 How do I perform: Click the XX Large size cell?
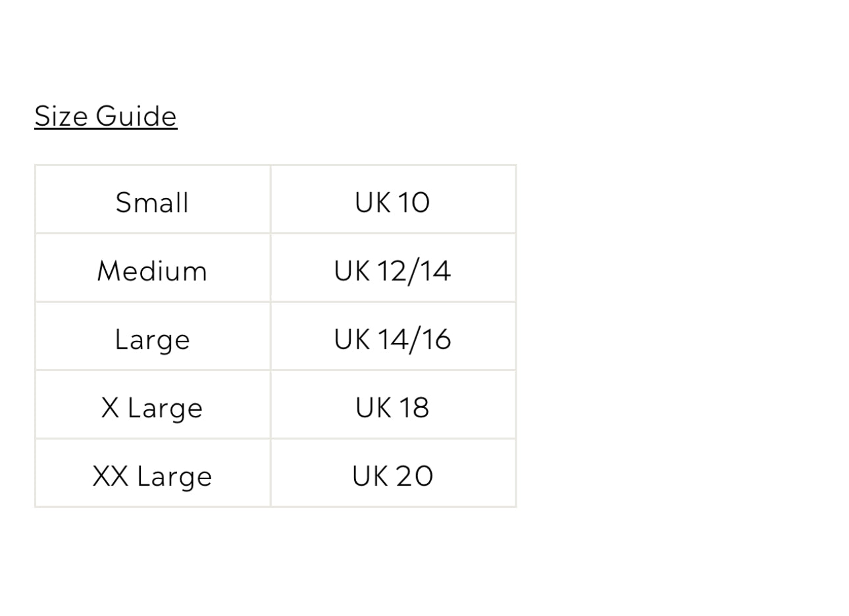point(152,476)
